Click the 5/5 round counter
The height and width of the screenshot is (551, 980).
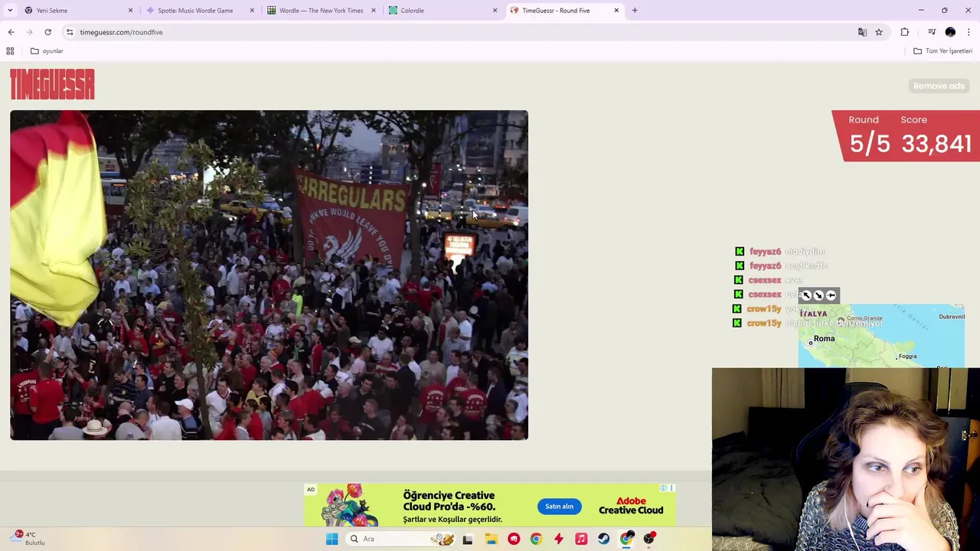869,144
